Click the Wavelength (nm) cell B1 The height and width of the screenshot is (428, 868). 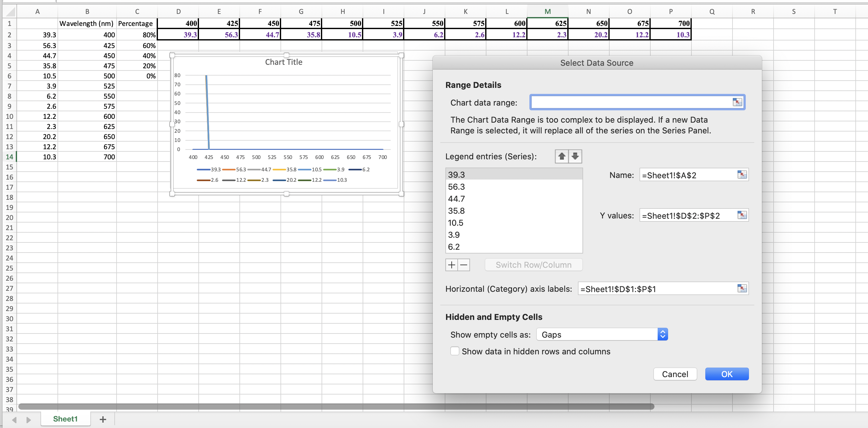[x=87, y=24]
